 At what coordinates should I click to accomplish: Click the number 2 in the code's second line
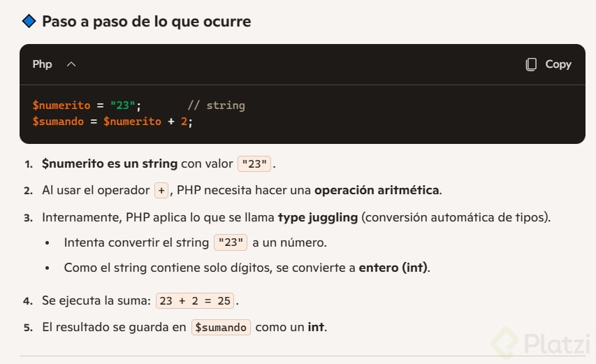pyautogui.click(x=183, y=122)
